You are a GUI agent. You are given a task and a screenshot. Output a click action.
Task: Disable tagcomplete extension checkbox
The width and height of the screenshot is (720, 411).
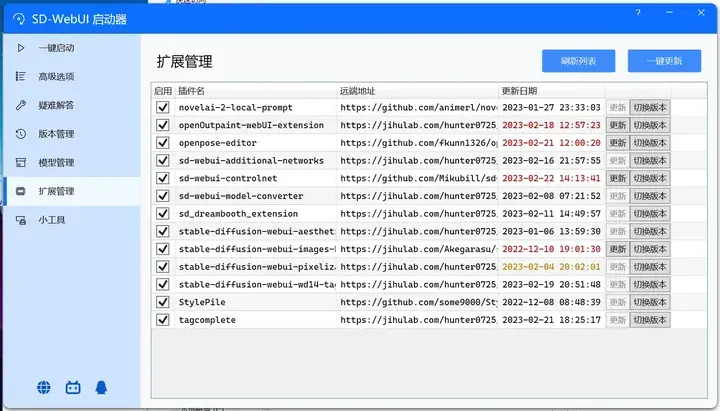tap(163, 320)
